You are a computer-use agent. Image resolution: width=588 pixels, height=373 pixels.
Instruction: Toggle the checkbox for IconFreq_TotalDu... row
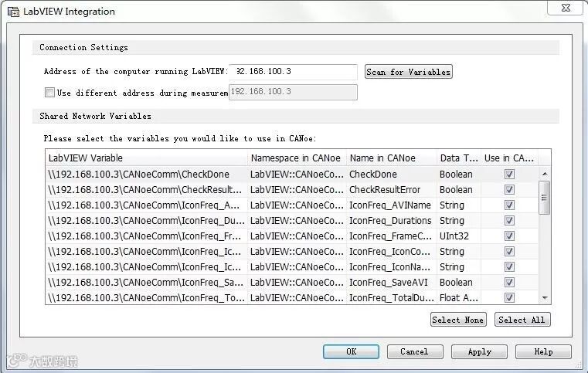pyautogui.click(x=509, y=297)
